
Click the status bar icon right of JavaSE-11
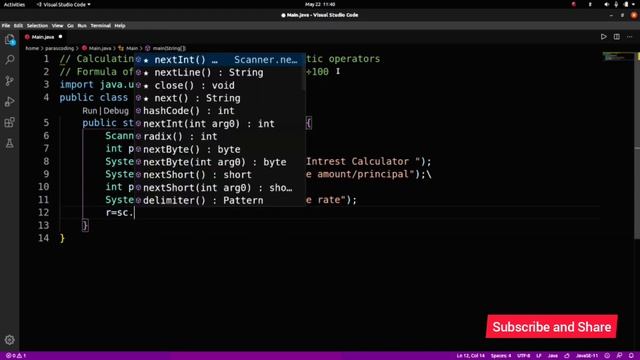607,356
